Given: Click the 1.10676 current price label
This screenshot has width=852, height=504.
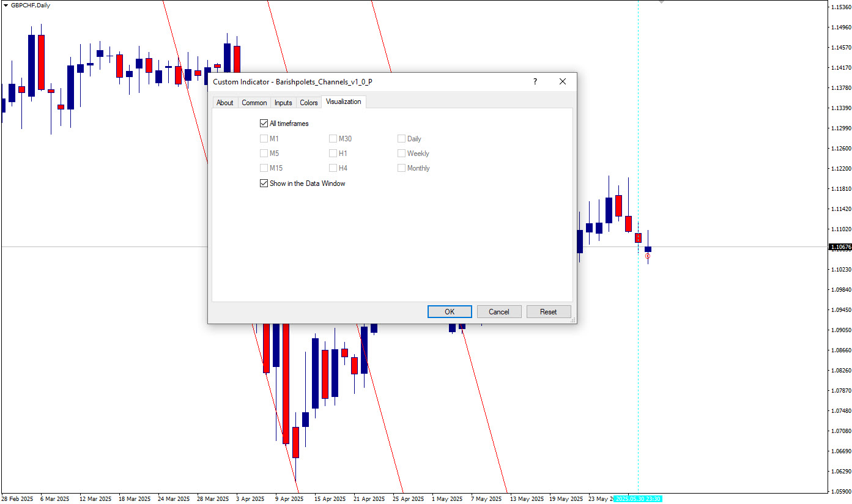Looking at the screenshot, I should (x=840, y=247).
